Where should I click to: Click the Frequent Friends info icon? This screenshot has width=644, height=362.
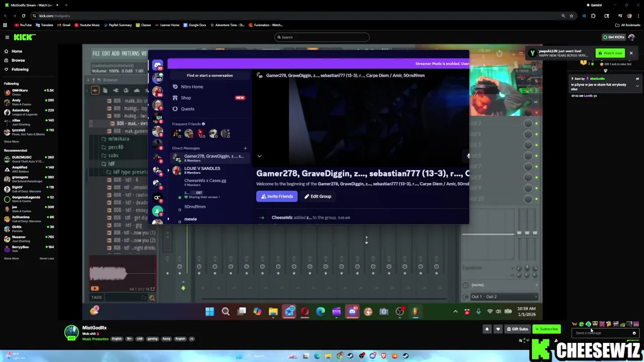pyautogui.click(x=203, y=124)
